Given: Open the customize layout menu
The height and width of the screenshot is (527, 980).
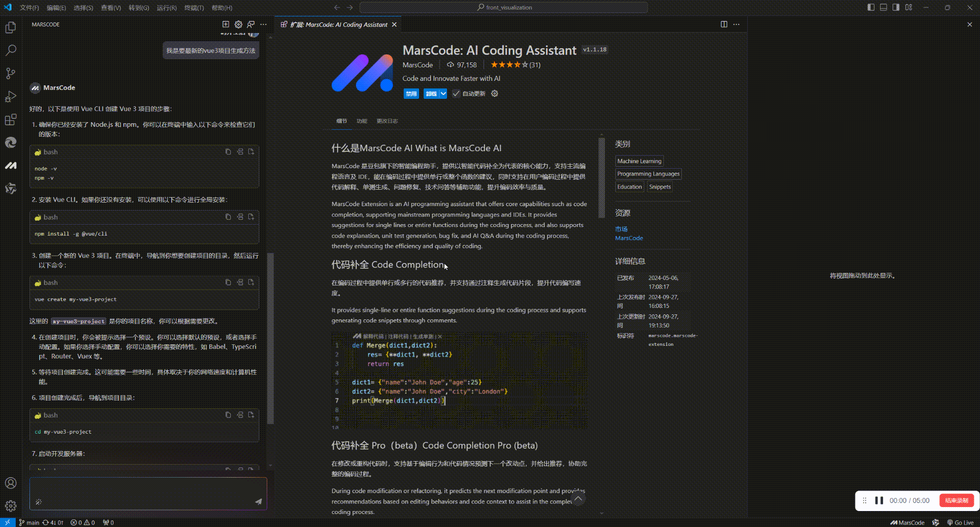Looking at the screenshot, I should click(909, 7).
